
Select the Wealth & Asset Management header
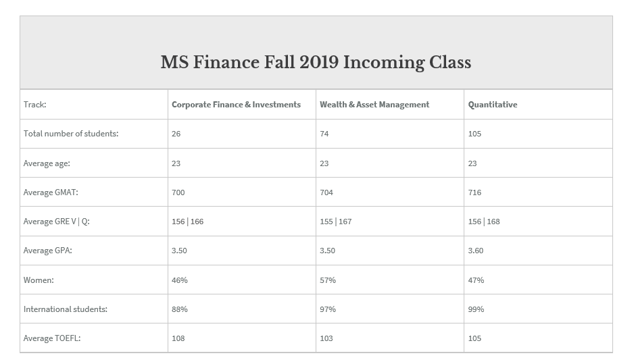point(374,105)
